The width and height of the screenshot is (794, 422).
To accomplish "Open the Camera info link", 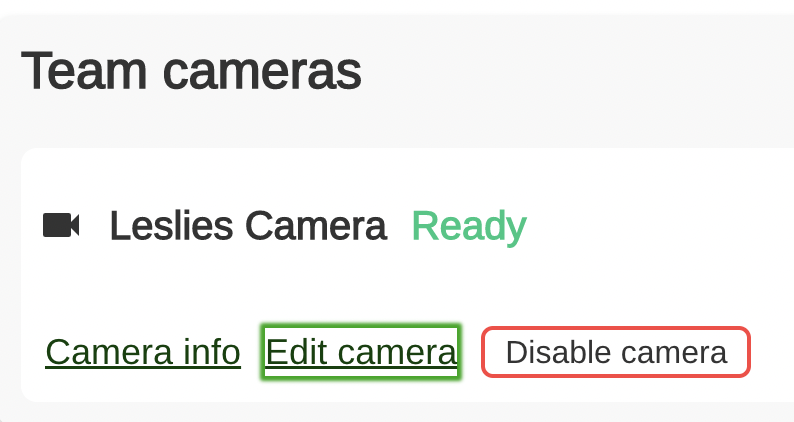I will (x=143, y=352).
